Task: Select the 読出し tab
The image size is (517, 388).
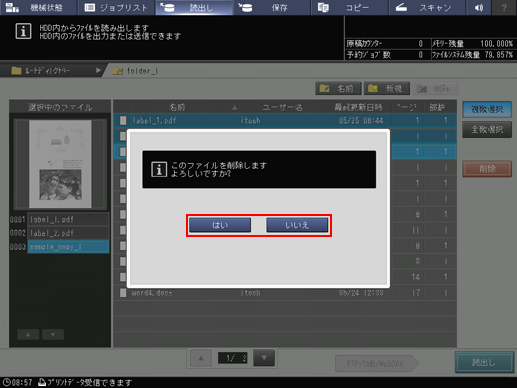Action: coord(194,7)
